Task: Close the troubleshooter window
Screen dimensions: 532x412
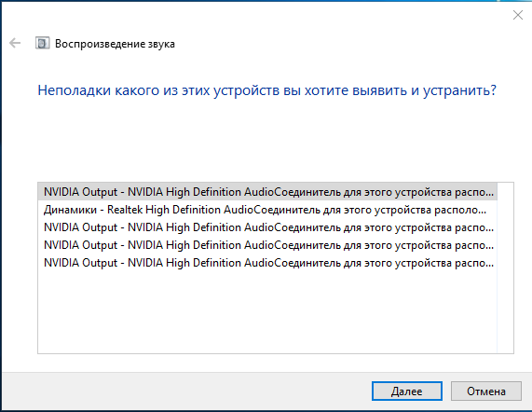Action: (518, 15)
